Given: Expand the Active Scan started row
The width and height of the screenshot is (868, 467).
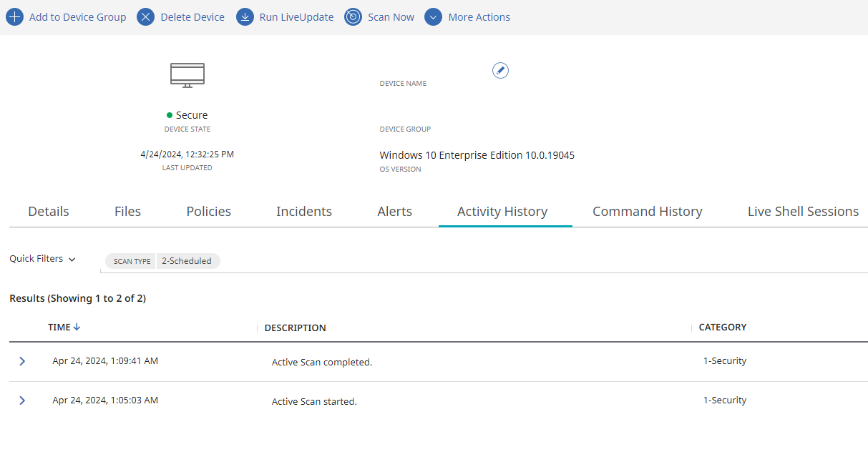Looking at the screenshot, I should [x=22, y=400].
